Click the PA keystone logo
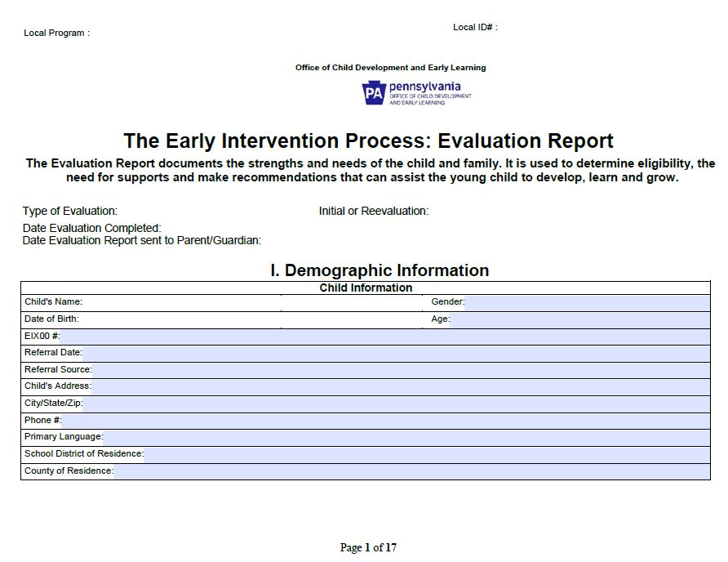The width and height of the screenshot is (728, 562). [371, 91]
